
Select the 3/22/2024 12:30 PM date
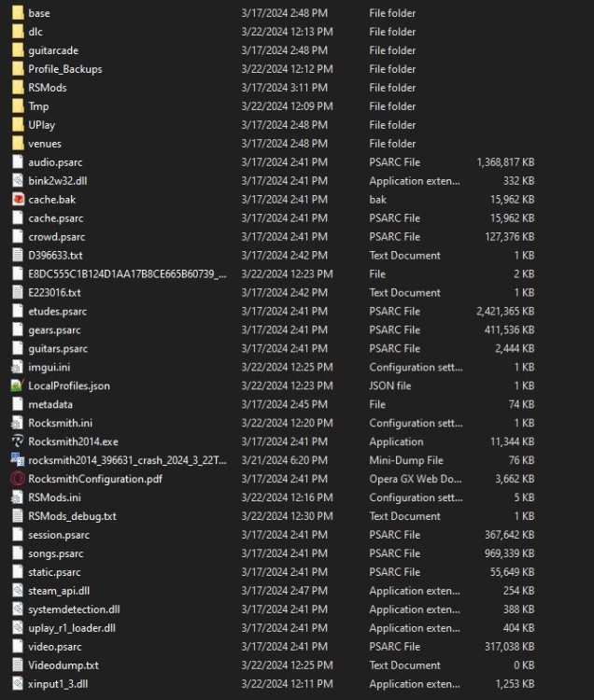point(287,515)
